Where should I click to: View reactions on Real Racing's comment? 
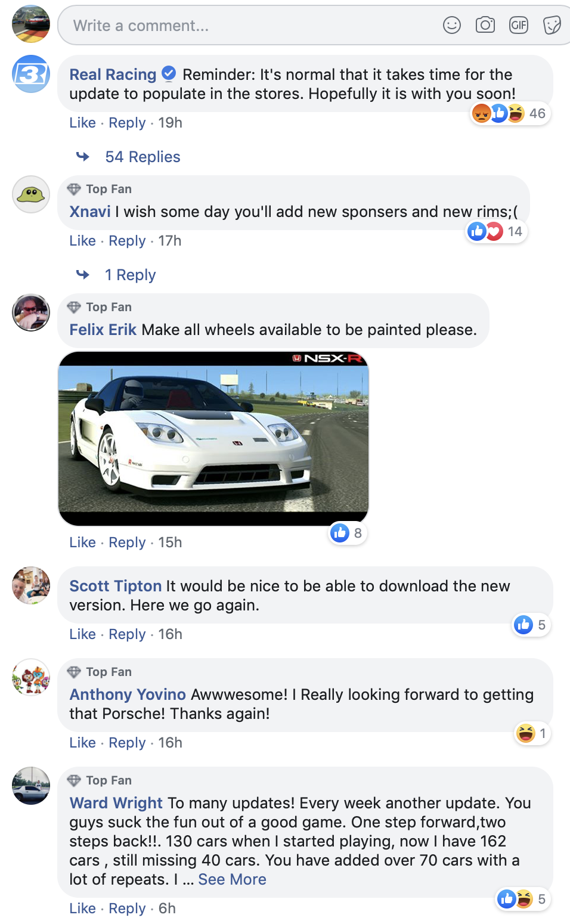[510, 113]
